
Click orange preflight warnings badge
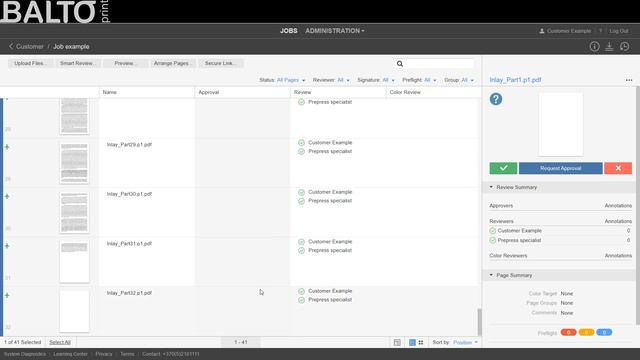point(586,332)
